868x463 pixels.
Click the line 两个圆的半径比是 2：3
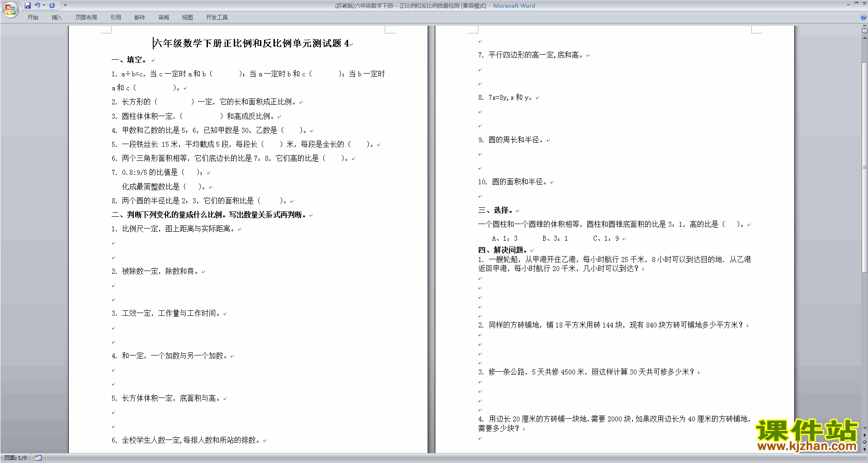click(199, 201)
